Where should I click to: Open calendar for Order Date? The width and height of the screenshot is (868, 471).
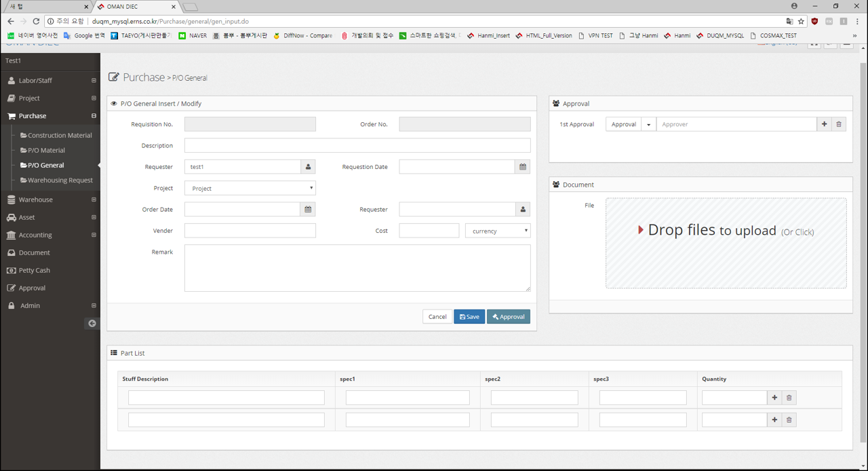point(308,209)
